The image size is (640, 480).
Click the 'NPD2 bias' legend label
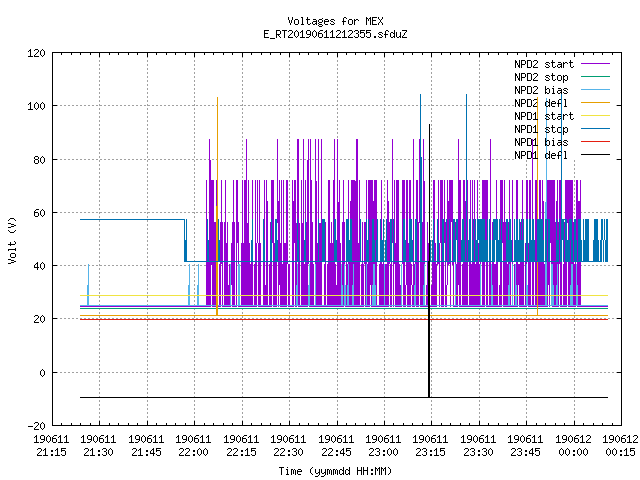541,90
